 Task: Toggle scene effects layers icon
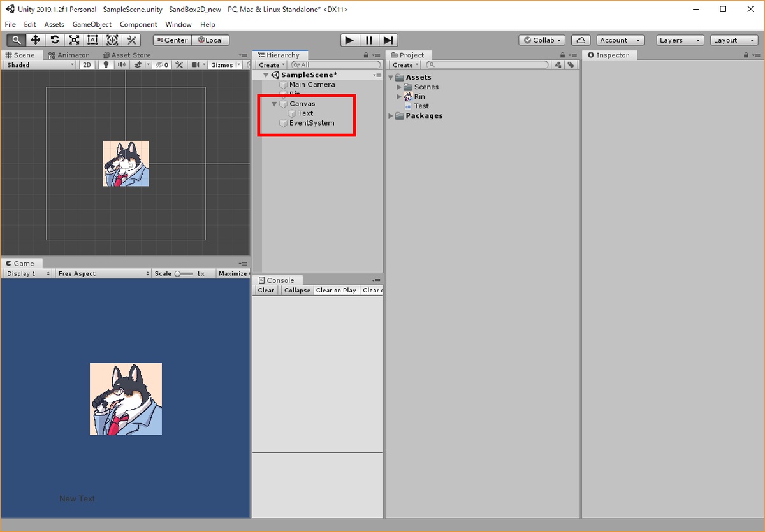click(x=138, y=65)
